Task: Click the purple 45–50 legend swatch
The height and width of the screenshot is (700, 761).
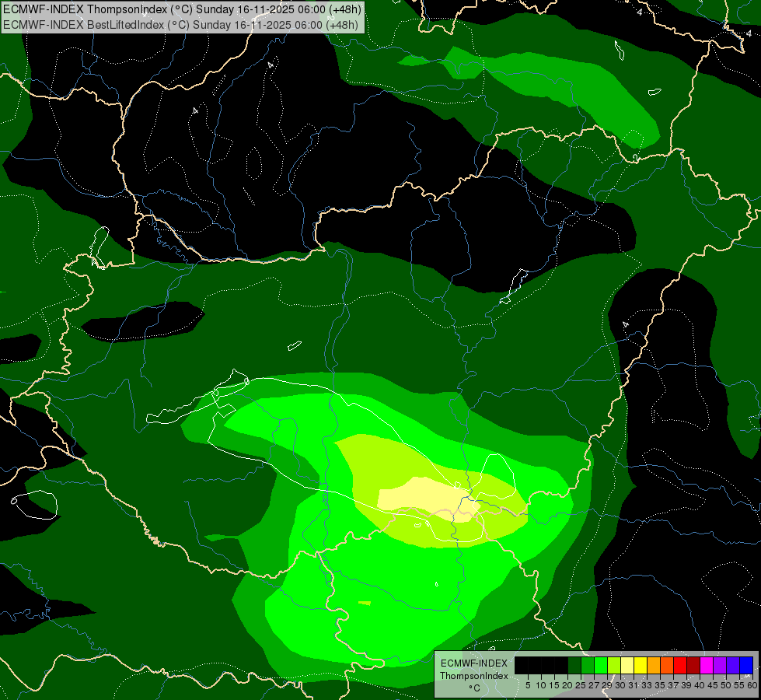Action: [x=720, y=665]
